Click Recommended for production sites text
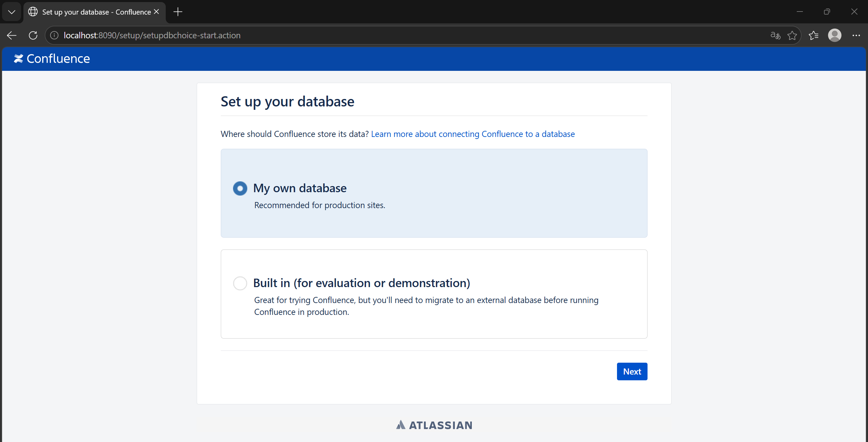868x442 pixels. (x=320, y=205)
